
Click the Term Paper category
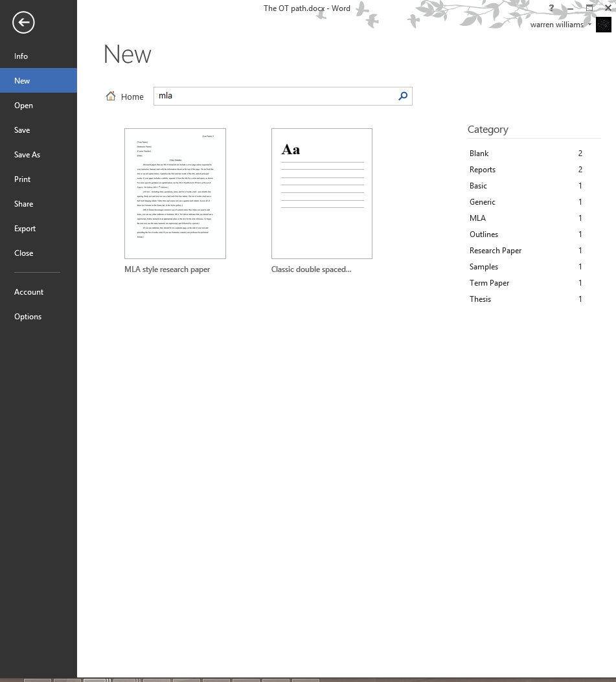tap(490, 283)
